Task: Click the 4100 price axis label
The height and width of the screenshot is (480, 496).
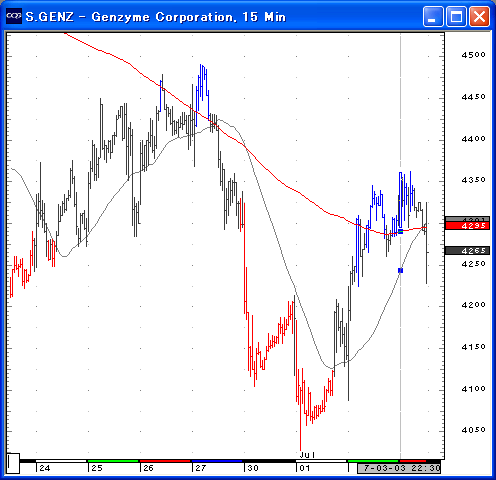Action: pos(473,389)
